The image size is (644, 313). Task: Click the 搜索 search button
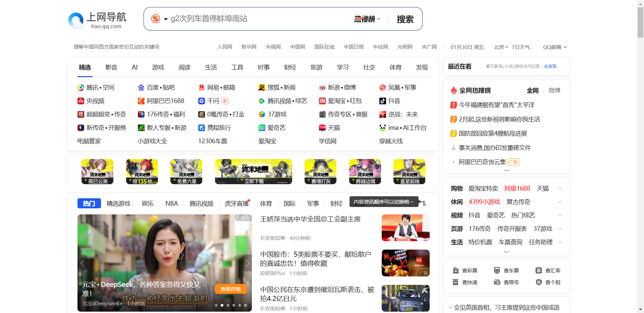405,19
